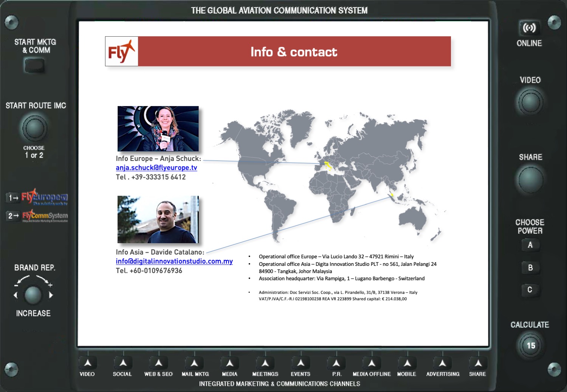Viewport: 567px width, 392px height.
Task: Click the BRAND REP. left decrease arrow
Action: tap(15, 295)
